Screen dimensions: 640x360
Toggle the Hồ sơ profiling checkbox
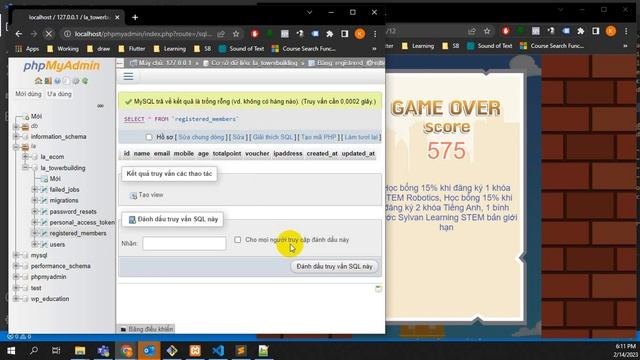(149, 137)
